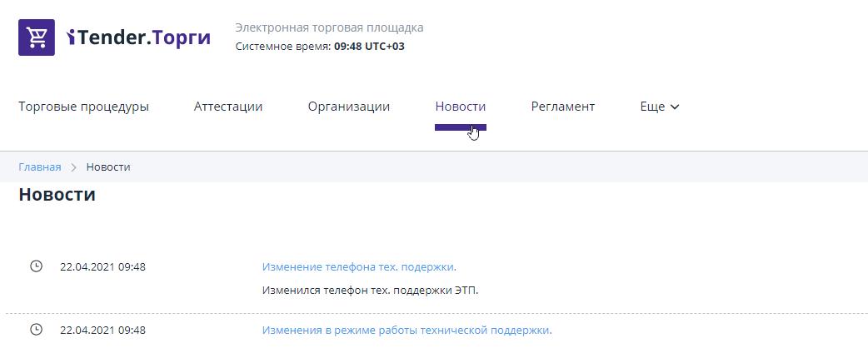Click the clock icon beside phone change news
This screenshot has width=868, height=363.
click(36, 266)
